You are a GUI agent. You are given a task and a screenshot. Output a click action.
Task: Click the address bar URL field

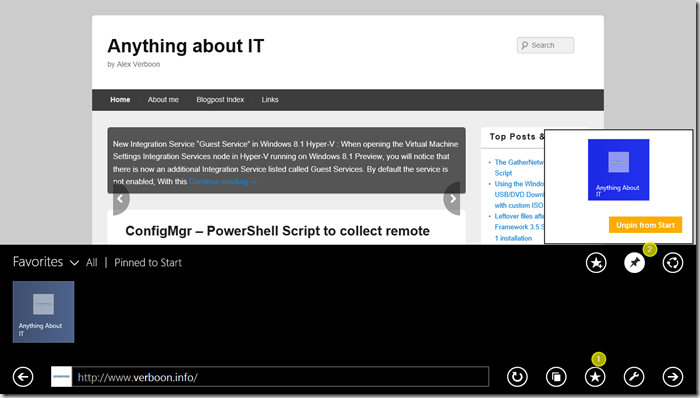[280, 377]
